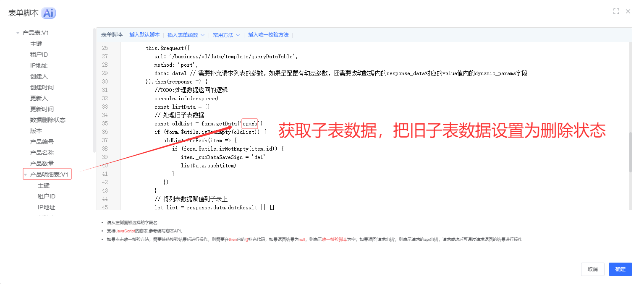The height and width of the screenshot is (284, 644).
Task: Click the 表单脚本 label in the editor toolbar
Action: point(112,35)
